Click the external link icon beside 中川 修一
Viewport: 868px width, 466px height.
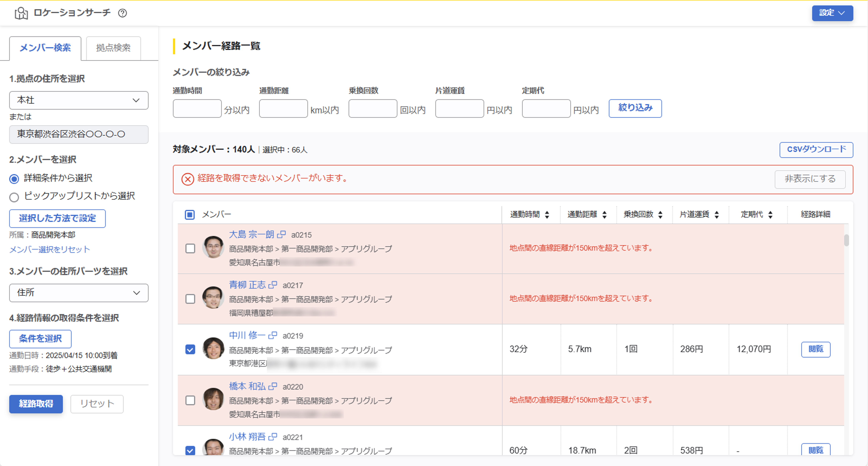pyautogui.click(x=272, y=336)
